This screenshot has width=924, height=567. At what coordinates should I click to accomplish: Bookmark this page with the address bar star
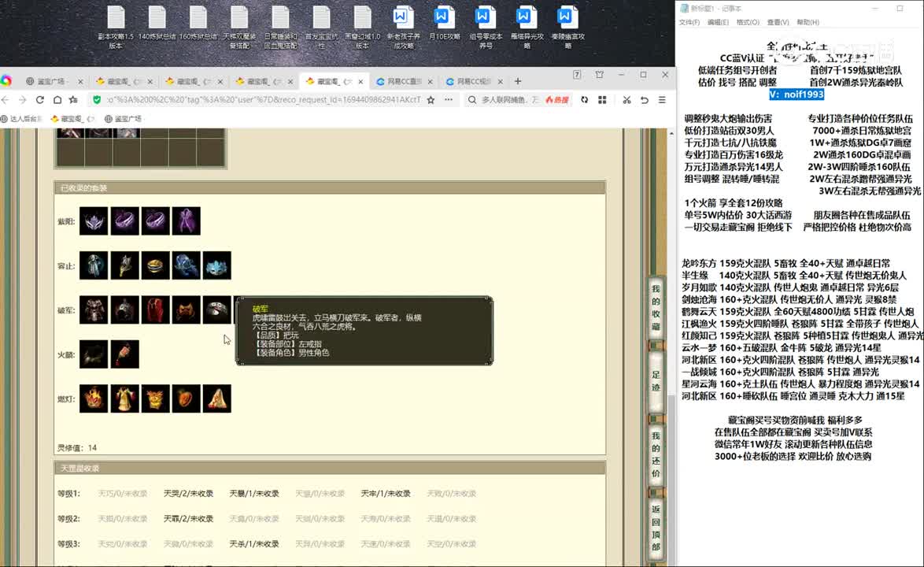click(431, 100)
